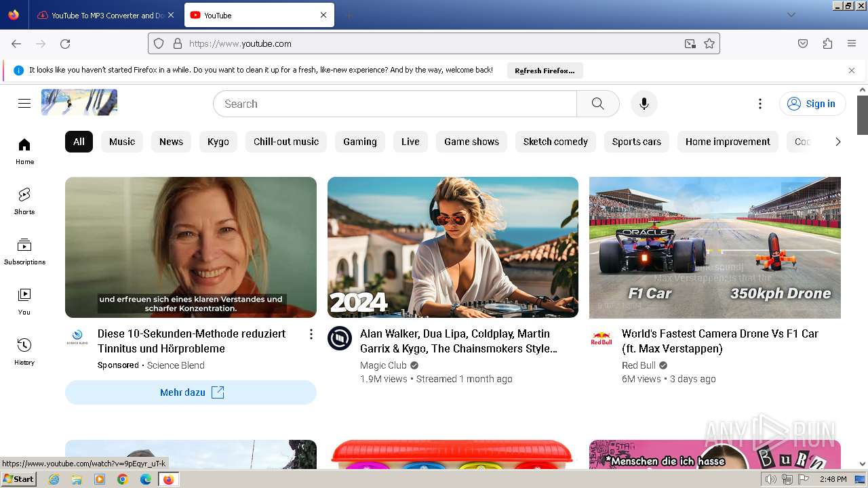
Task: Show next category chips with arrow
Action: 837,142
